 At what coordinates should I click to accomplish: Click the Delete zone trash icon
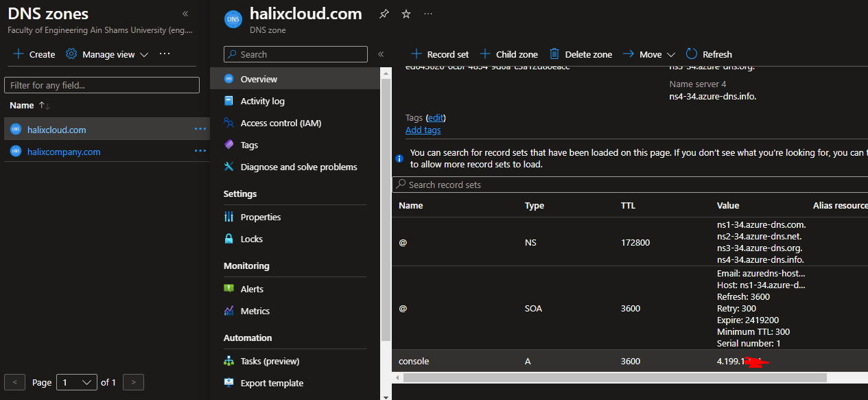click(x=554, y=54)
